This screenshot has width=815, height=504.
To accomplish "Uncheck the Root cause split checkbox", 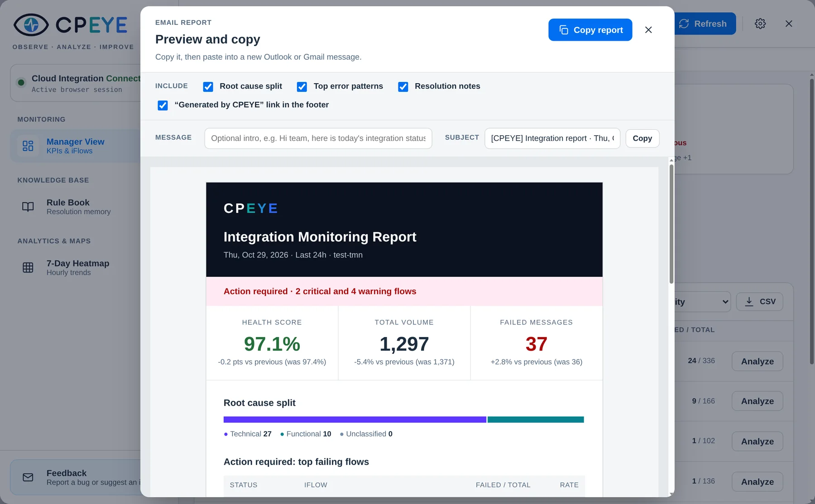I will 208,86.
